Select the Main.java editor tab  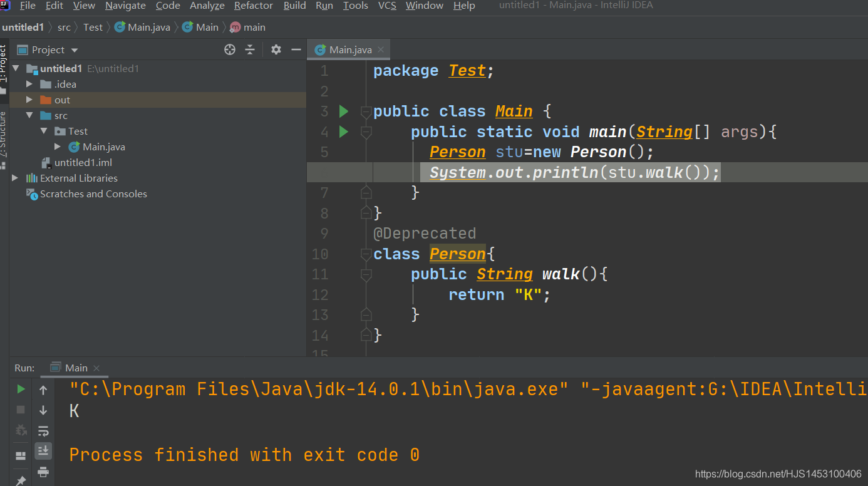click(350, 50)
